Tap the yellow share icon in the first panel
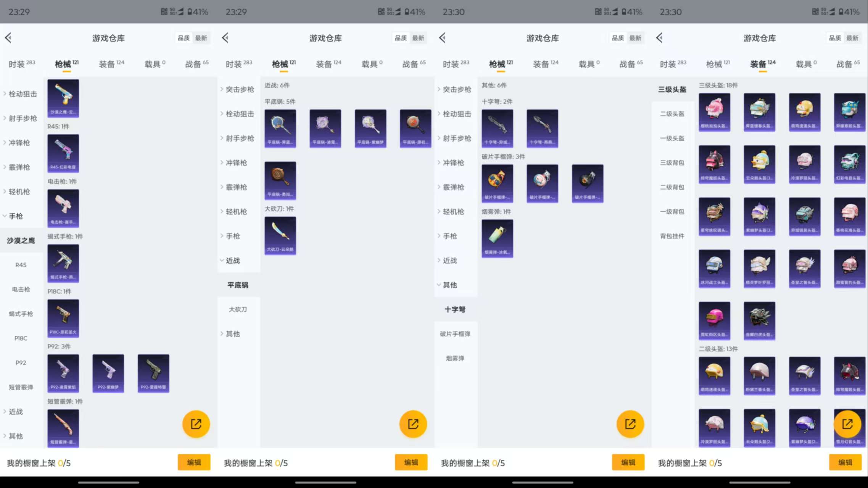868x488 pixels. (196, 424)
